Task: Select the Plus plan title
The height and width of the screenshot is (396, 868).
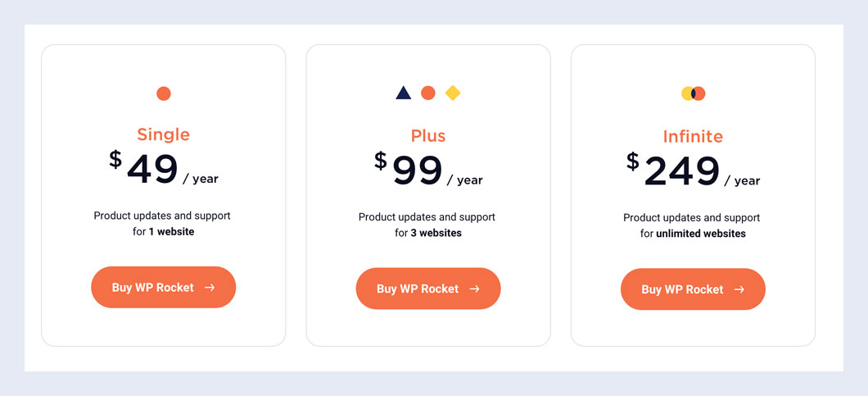Action: click(x=428, y=135)
